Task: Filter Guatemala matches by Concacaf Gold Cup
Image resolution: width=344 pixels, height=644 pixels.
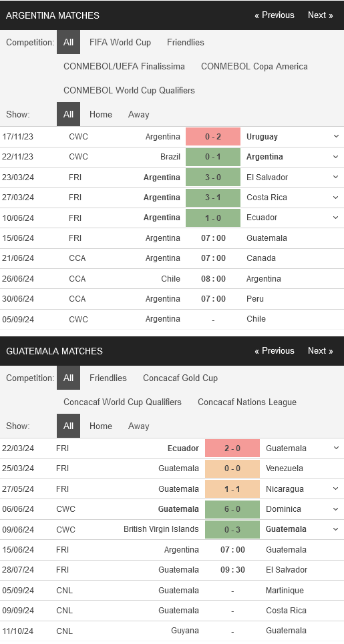Action: (180, 378)
